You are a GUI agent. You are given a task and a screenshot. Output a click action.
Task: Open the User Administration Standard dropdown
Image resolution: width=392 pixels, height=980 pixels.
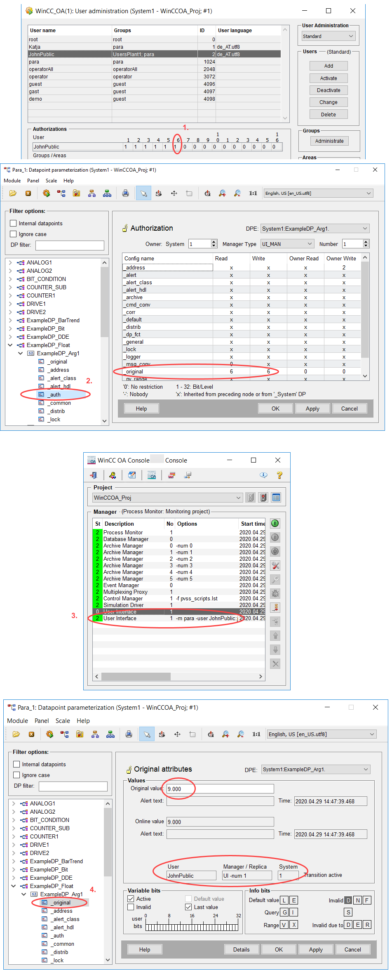(328, 36)
